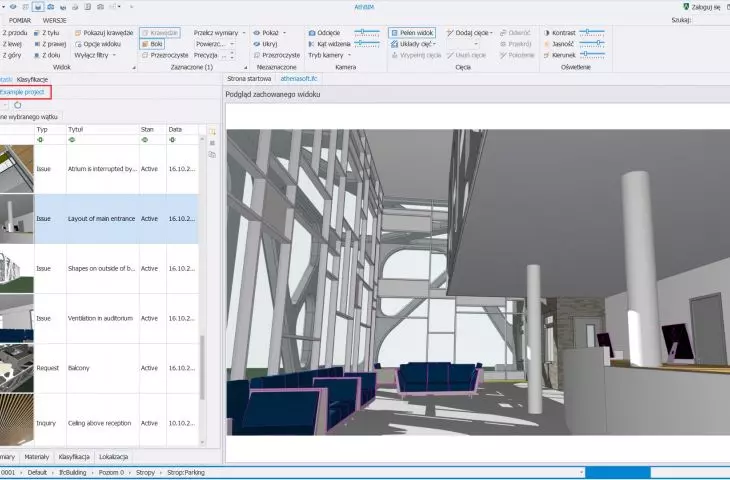730x480 pixels.
Task: Click the Data column filter icon
Action: click(x=172, y=140)
